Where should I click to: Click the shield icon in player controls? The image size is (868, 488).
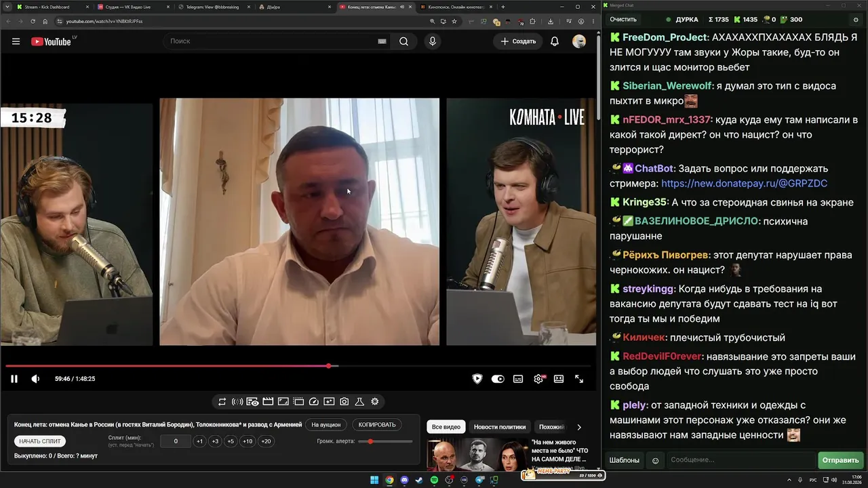[477, 379]
